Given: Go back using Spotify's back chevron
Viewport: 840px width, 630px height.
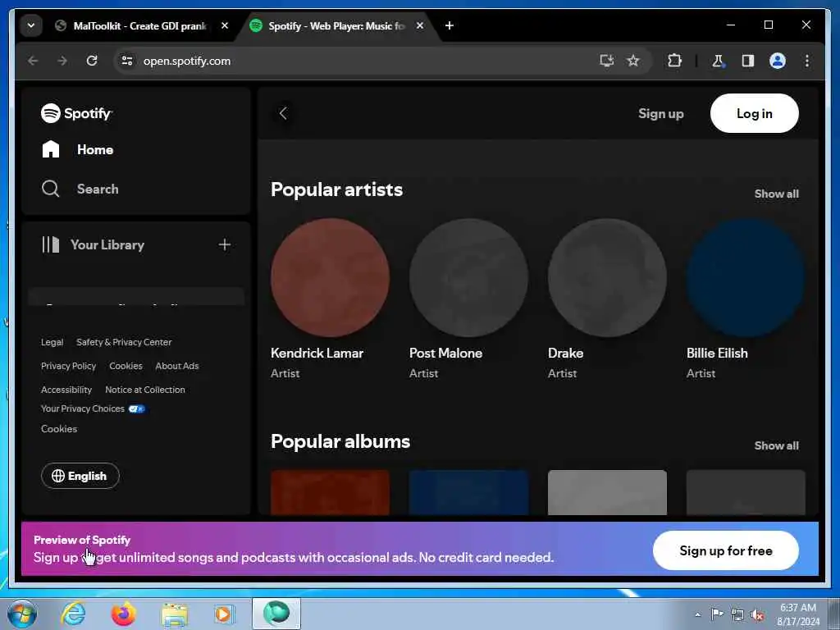Looking at the screenshot, I should pyautogui.click(x=283, y=113).
